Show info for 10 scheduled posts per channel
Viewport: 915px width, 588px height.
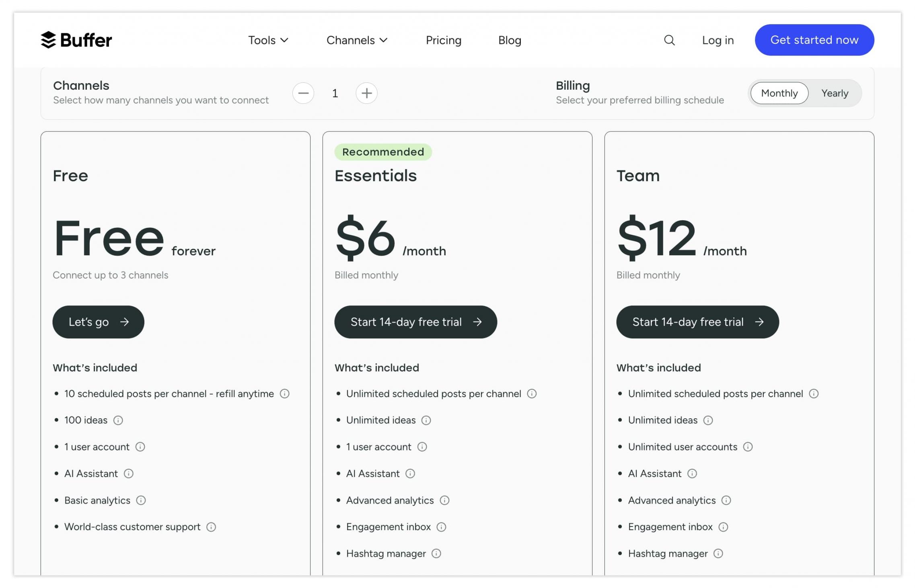point(284,393)
